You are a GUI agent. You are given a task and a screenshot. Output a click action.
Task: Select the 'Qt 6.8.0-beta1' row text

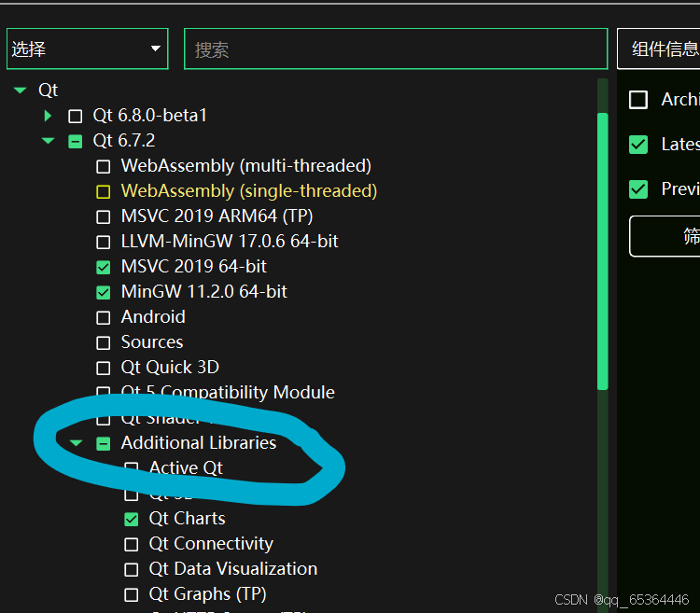point(149,116)
